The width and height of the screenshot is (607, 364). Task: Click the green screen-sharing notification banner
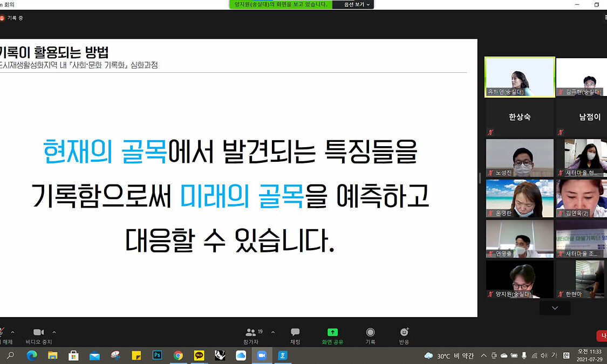point(279,4)
